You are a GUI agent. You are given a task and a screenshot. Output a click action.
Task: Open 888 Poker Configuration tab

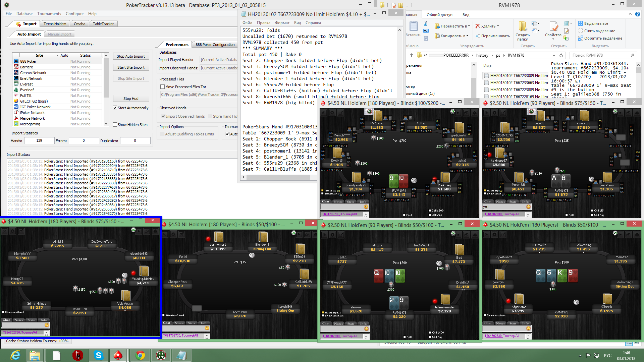[215, 45]
